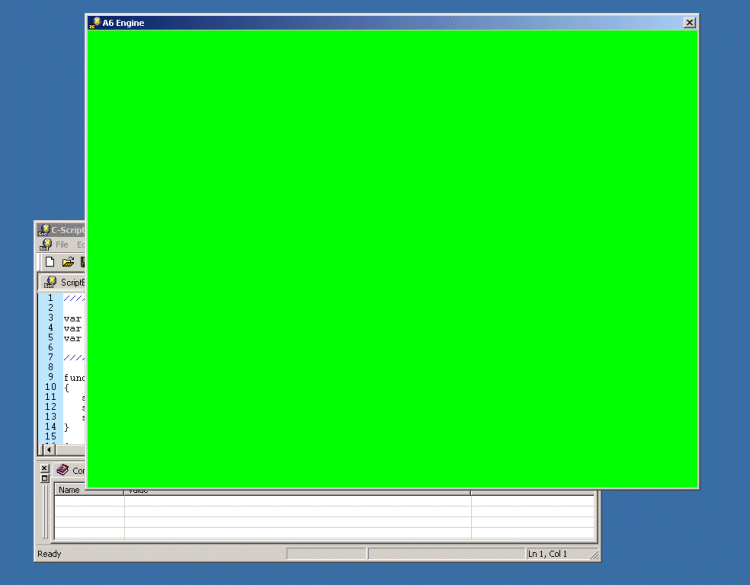The image size is (750, 585).
Task: Click the Ln 1, Col 1 status indicator
Action: click(547, 554)
